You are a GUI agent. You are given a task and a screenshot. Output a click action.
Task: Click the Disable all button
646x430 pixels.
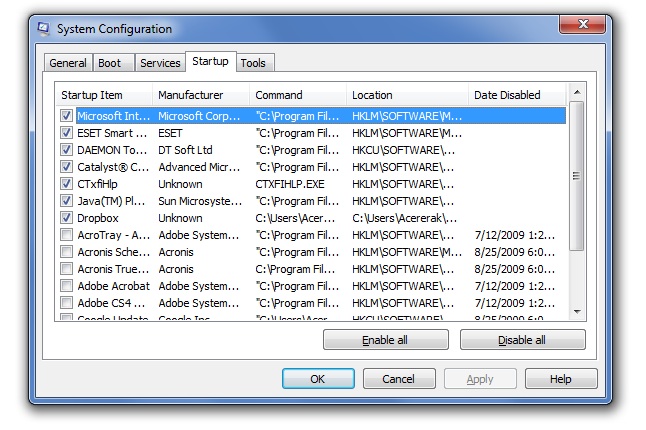point(522,340)
